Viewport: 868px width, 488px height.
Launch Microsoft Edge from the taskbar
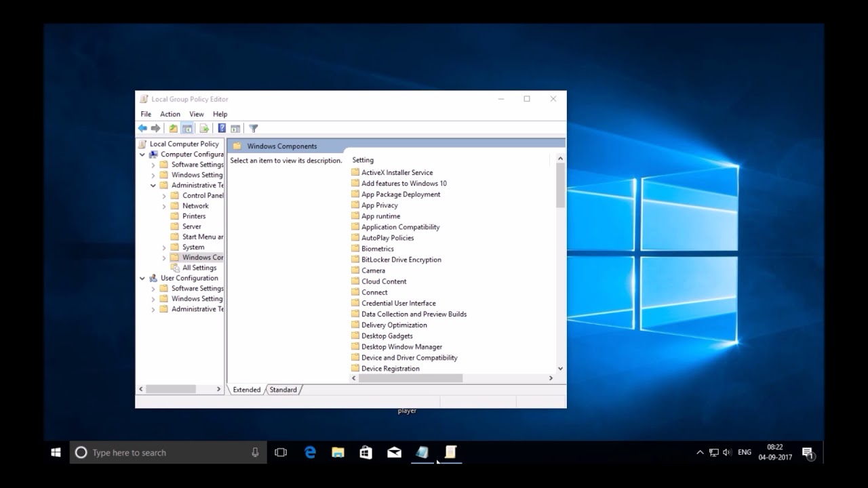[310, 452]
